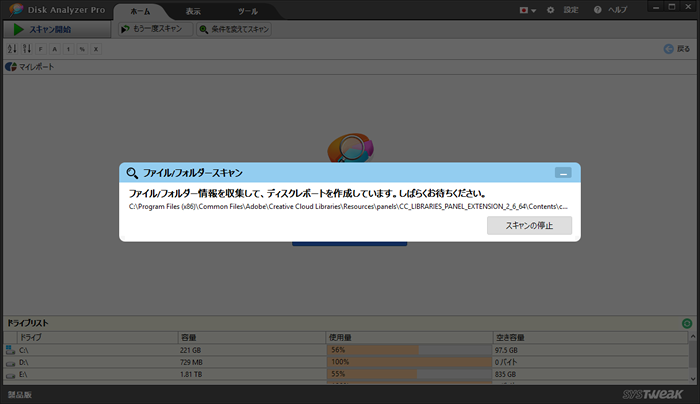
Task: Click the help question mark icon
Action: (597, 10)
